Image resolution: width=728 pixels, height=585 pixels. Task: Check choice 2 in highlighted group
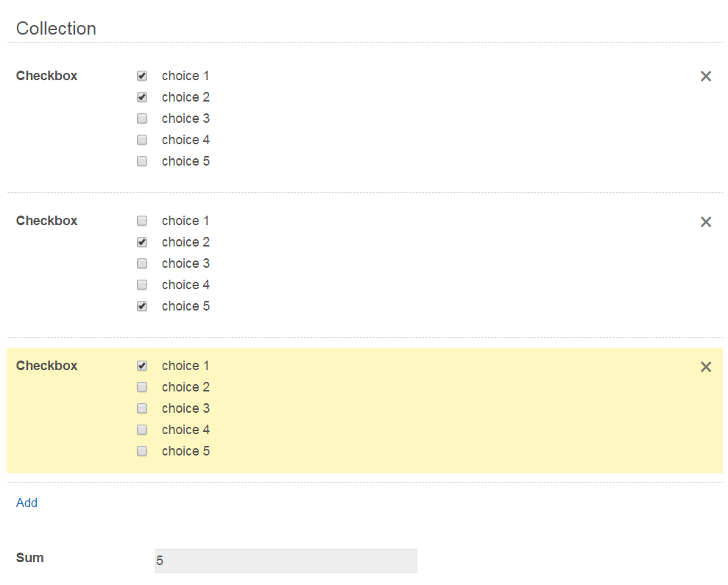(142, 387)
